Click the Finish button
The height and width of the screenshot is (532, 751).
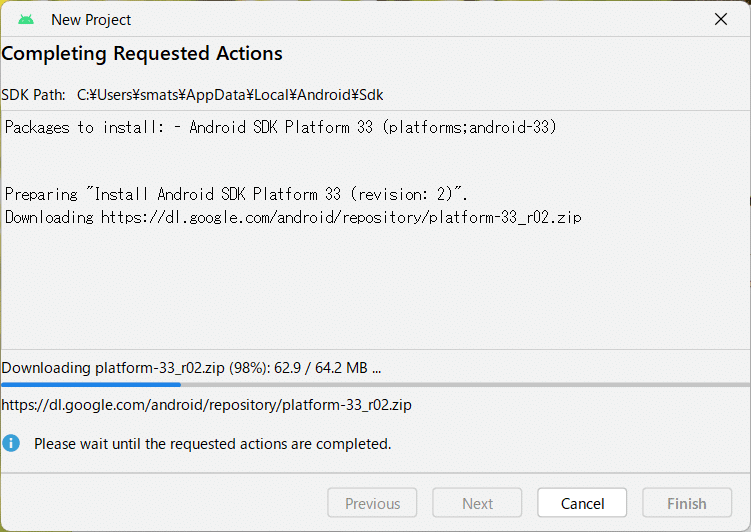click(x=687, y=503)
